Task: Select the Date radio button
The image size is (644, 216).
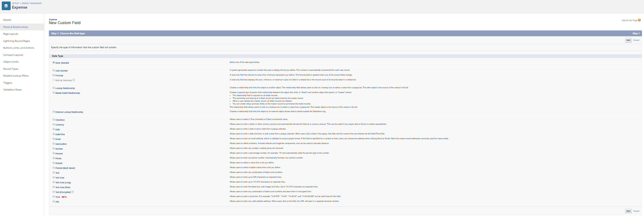Action: pos(54,129)
